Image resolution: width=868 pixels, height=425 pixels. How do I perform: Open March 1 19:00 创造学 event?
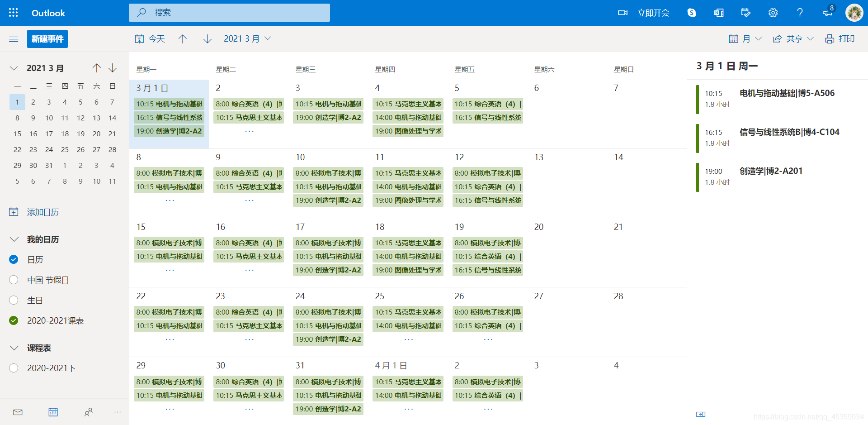pos(169,131)
